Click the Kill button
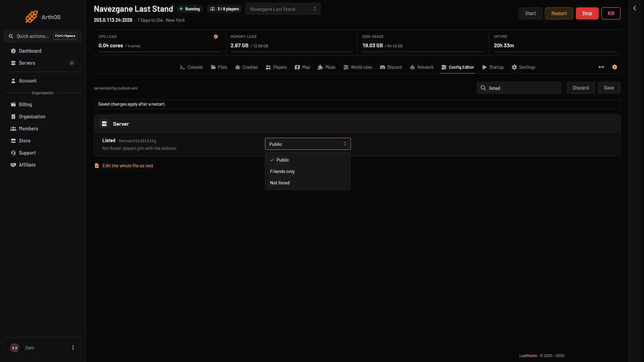644x362 pixels. (611, 13)
